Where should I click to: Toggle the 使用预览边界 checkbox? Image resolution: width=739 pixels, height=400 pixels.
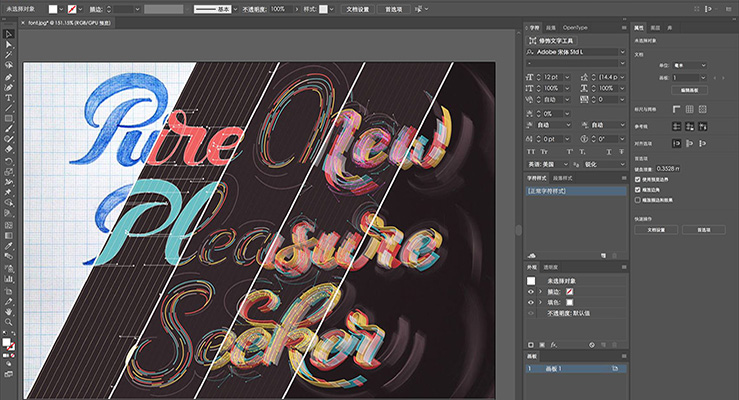coord(637,180)
